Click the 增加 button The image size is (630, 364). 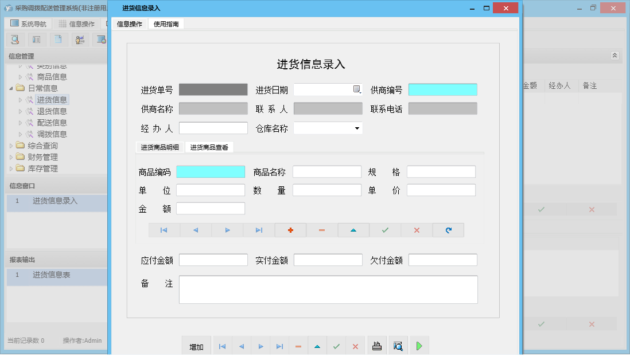pos(196,345)
